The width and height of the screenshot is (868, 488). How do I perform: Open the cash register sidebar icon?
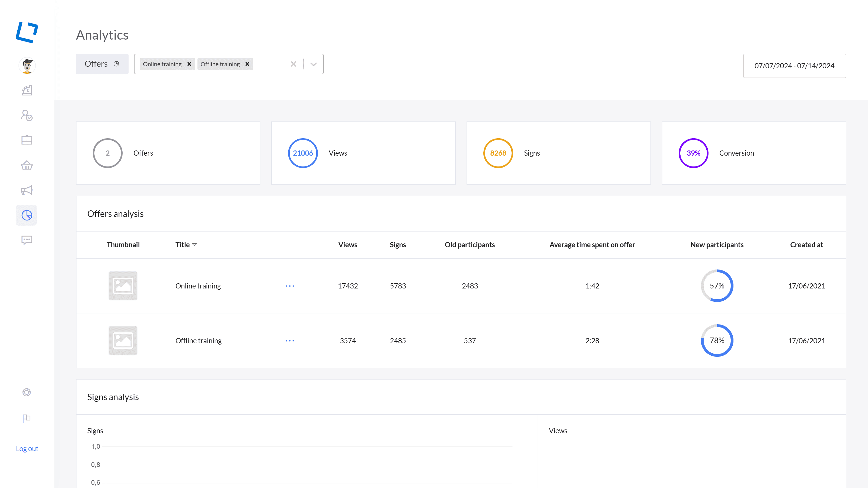pyautogui.click(x=27, y=91)
